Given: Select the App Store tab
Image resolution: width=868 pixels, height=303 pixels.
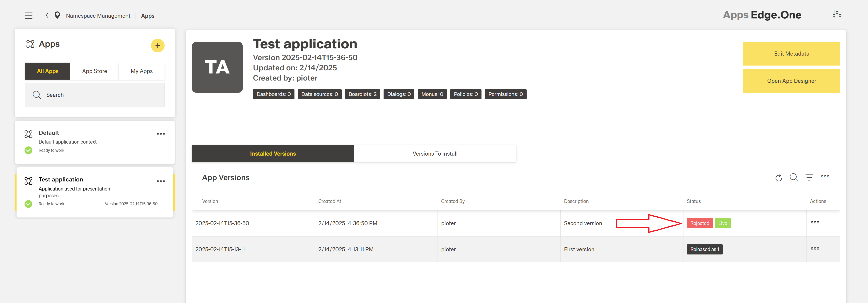Looking at the screenshot, I should click(94, 71).
